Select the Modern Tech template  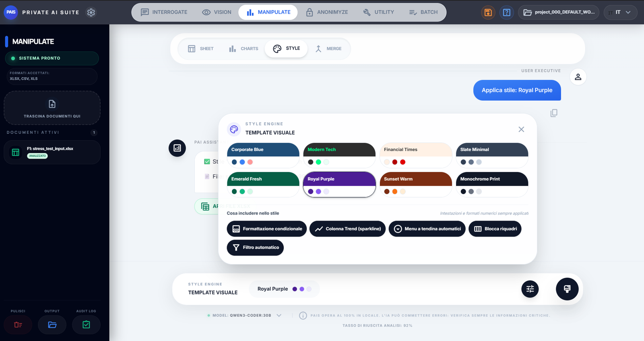pos(339,155)
